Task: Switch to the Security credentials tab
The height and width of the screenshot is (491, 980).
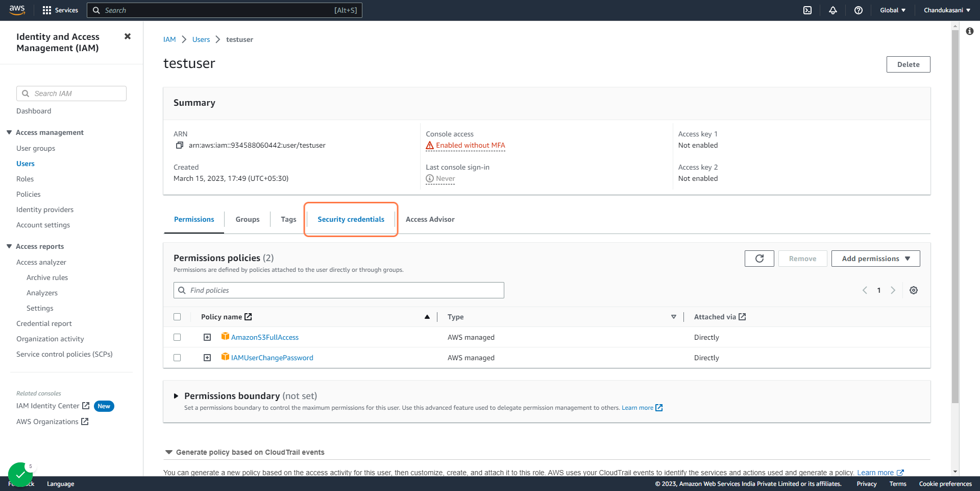Action: pyautogui.click(x=351, y=219)
